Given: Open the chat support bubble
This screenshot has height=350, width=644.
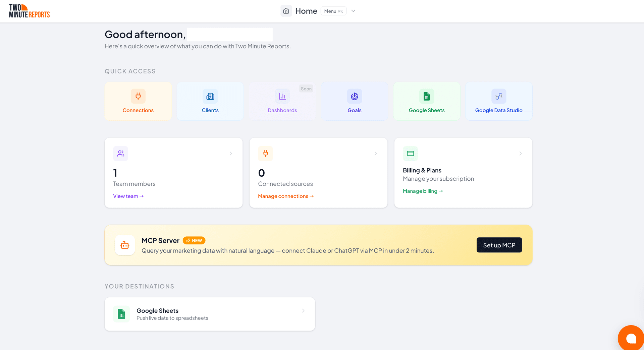Looking at the screenshot, I should coord(631,338).
